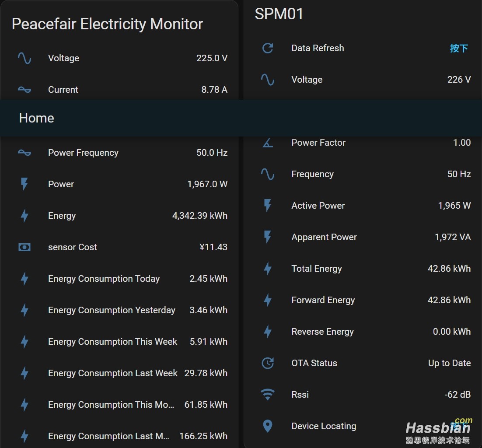The image size is (482, 448).
Task: Open the Energy Consumption Last Week entry
Action: pos(112,373)
